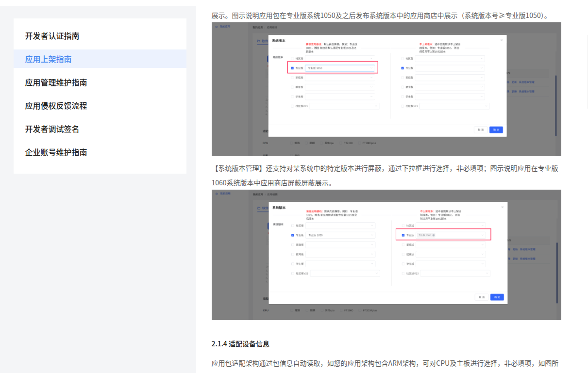Viewport: 588px width, 373px height.
Task: Click folder icon of 软件 tab in second screenshot
Action: 259,208
